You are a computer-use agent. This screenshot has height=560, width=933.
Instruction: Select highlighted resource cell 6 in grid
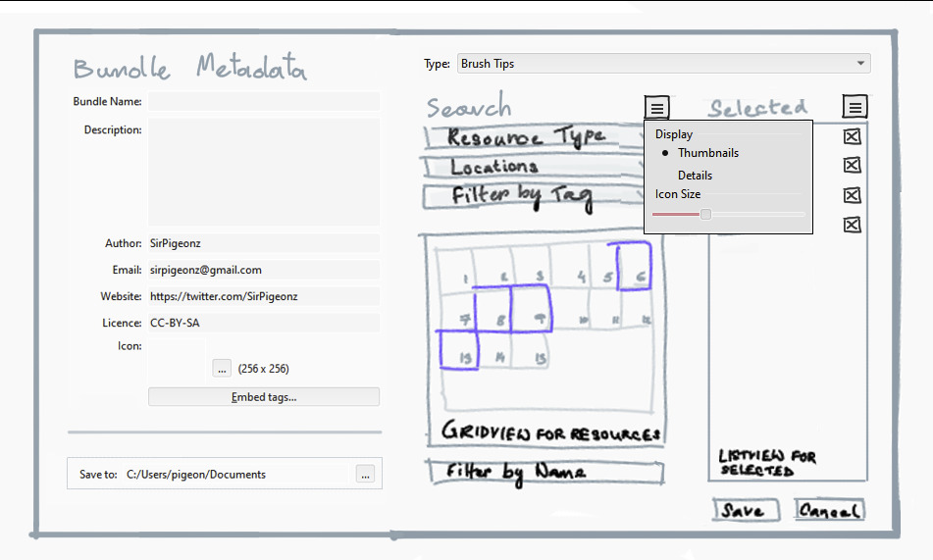(635, 266)
